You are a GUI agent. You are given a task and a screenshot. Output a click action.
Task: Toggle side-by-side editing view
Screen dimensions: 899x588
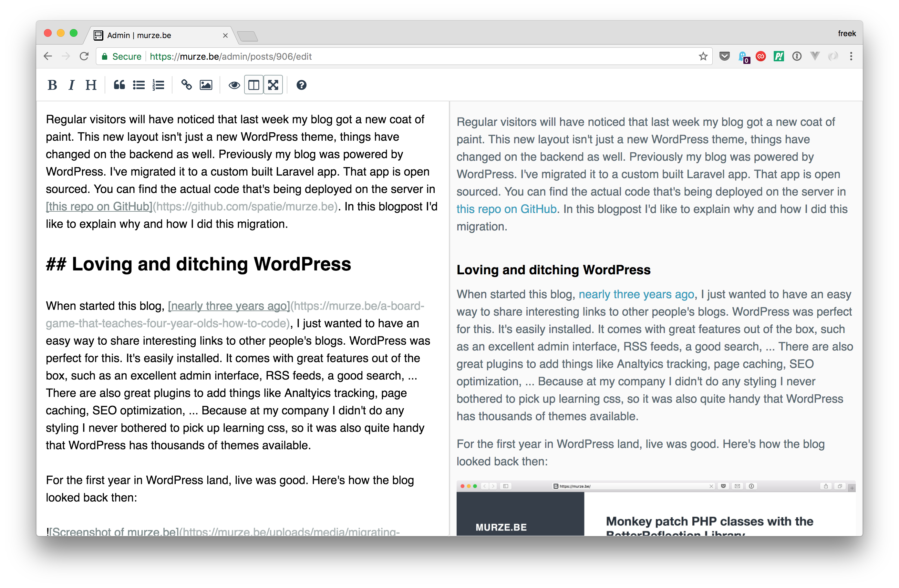tap(253, 85)
